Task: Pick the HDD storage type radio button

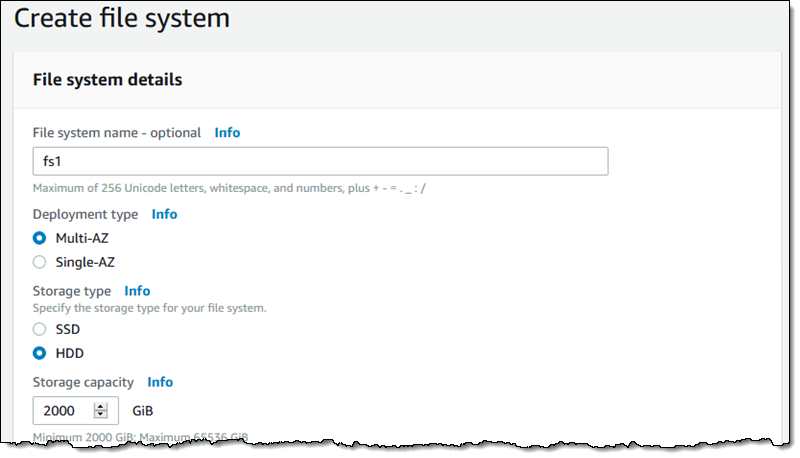Action: click(39, 353)
